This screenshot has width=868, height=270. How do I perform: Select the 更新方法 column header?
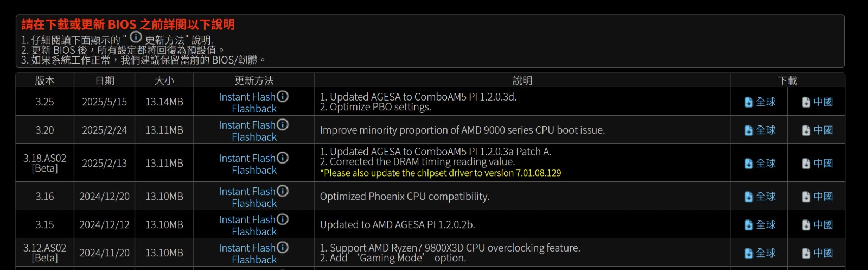coord(254,80)
